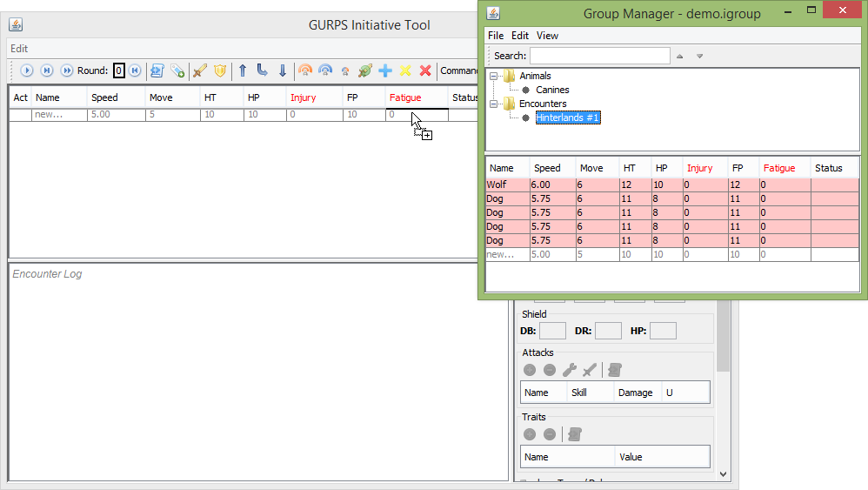The height and width of the screenshot is (490, 868).
Task: Click the Attacks scroll icon
Action: point(614,370)
